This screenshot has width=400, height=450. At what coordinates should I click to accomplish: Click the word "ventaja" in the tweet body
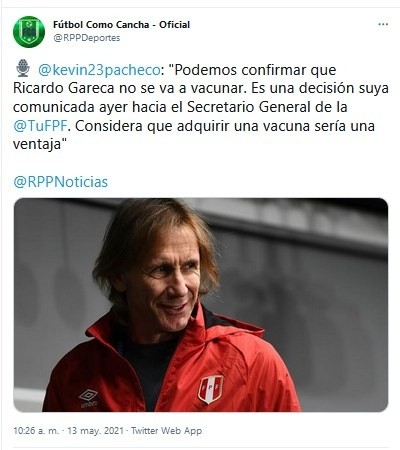click(37, 145)
